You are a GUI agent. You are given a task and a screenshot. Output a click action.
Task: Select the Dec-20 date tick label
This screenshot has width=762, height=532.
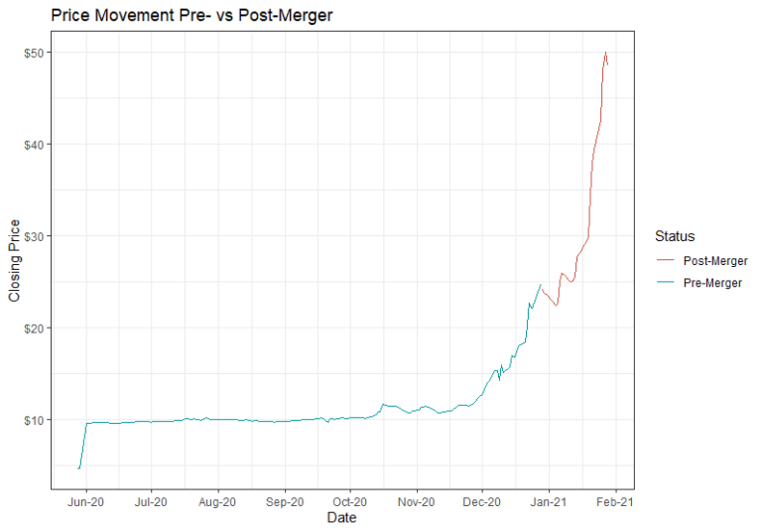point(482,502)
